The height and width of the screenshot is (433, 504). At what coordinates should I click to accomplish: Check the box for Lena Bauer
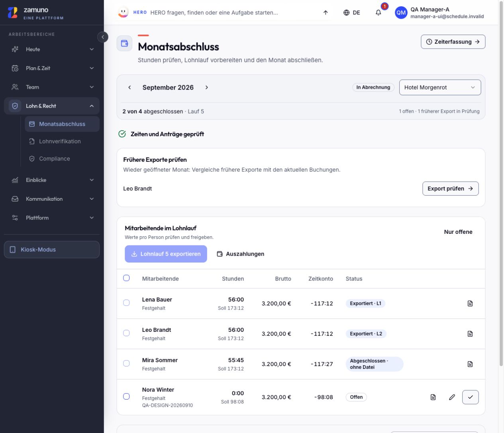(x=126, y=303)
